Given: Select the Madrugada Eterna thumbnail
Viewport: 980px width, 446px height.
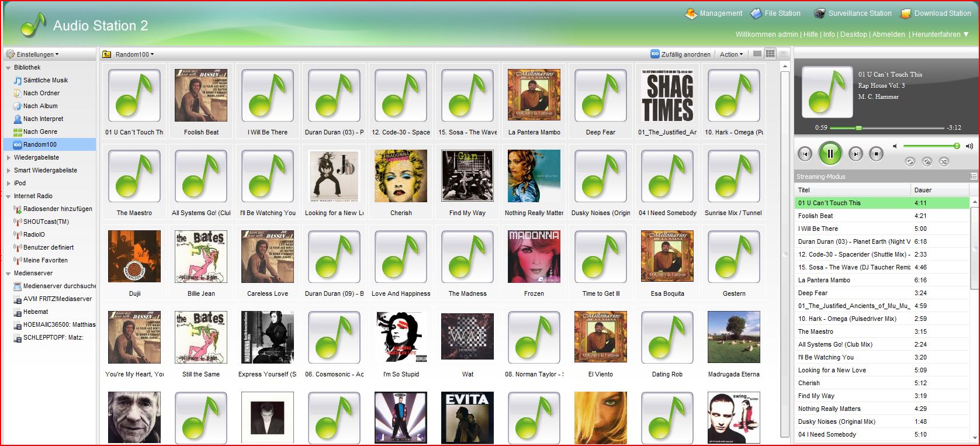Looking at the screenshot, I should tap(734, 337).
